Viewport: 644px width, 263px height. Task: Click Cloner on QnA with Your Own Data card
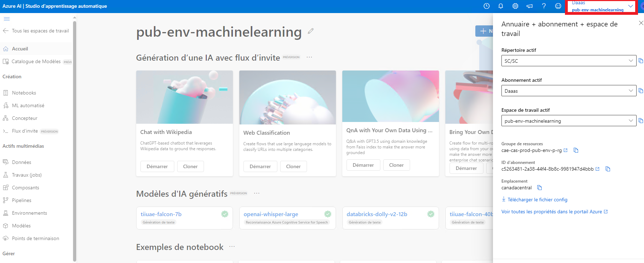tap(396, 165)
